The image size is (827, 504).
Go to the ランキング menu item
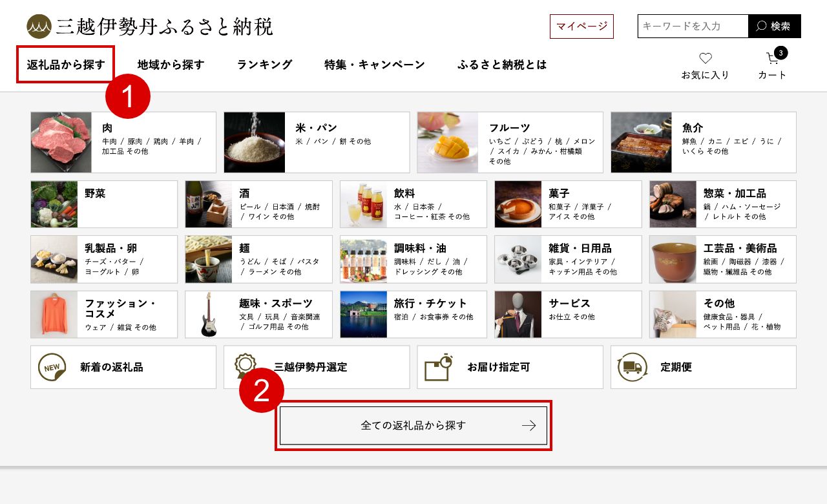pyautogui.click(x=264, y=65)
